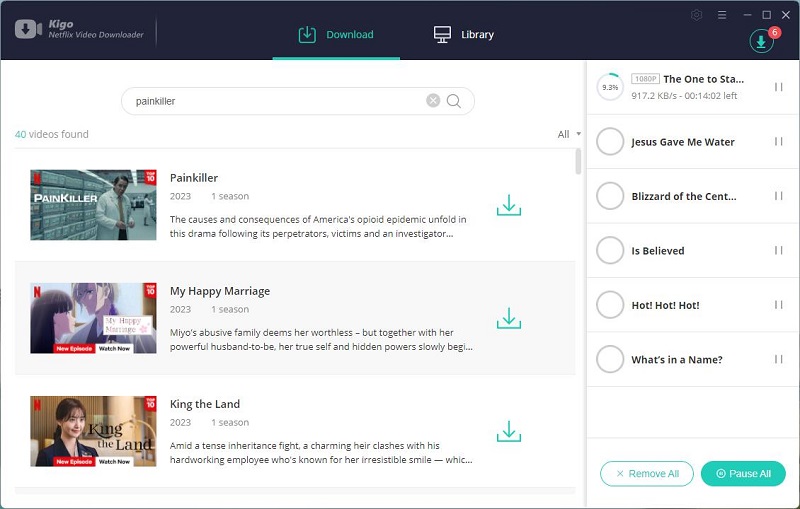Click What's in a Name? progress circle

[x=610, y=359]
